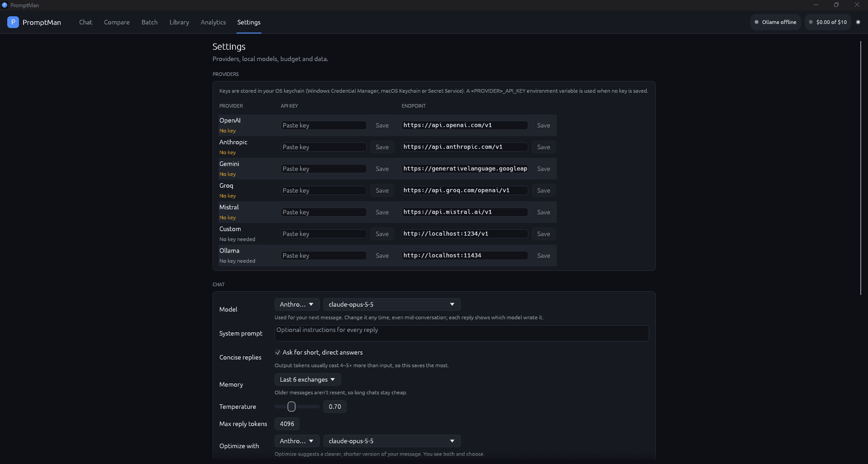Open the Batch tab
868x464 pixels.
tap(149, 22)
